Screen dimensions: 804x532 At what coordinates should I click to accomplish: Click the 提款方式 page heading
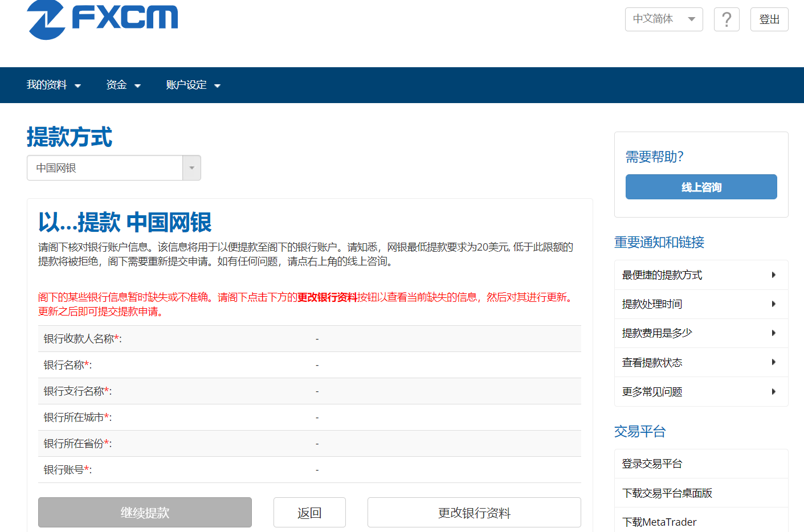70,137
